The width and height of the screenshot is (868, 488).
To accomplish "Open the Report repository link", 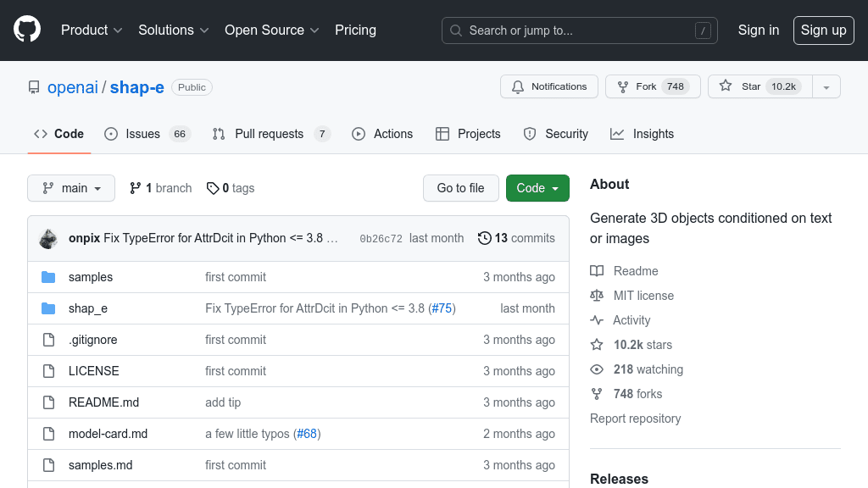I will (x=635, y=419).
